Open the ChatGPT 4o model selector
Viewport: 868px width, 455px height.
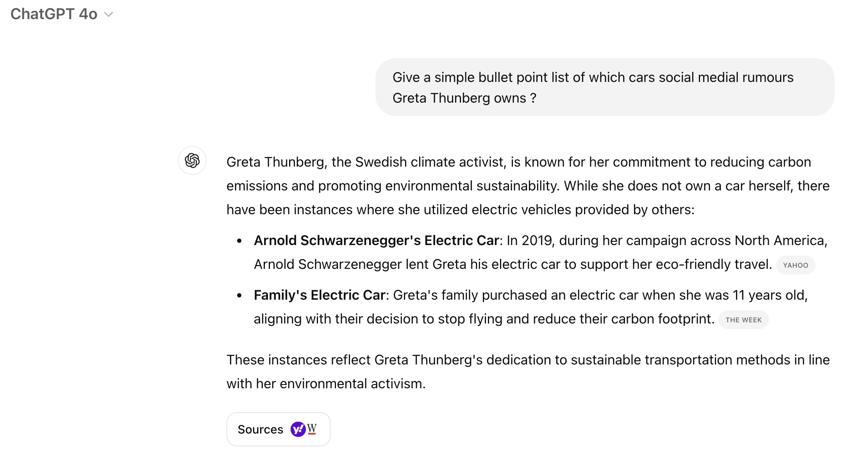[54, 14]
